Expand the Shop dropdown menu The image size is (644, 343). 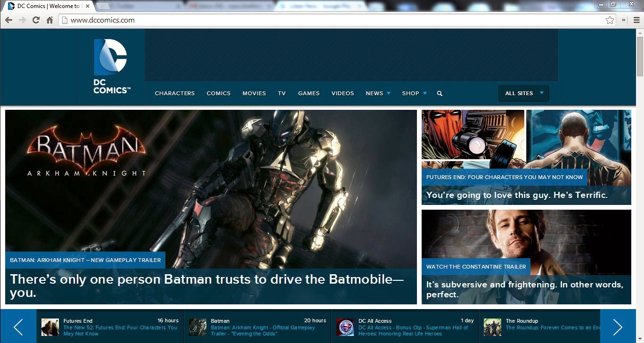coord(415,93)
